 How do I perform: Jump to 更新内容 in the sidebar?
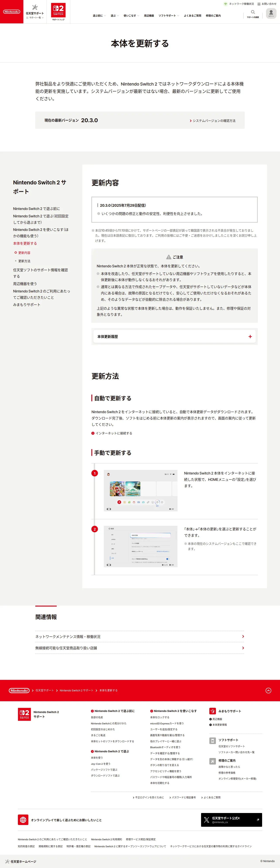(24, 253)
